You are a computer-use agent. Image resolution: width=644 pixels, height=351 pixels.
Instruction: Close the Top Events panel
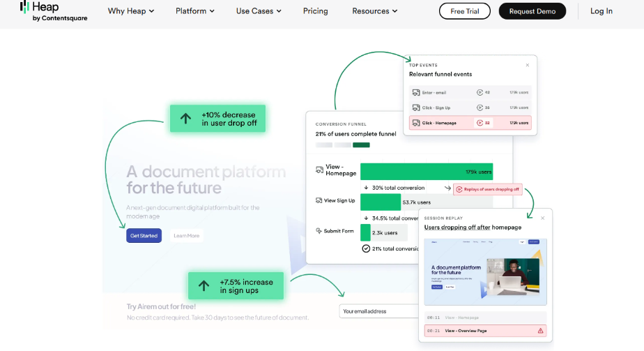[528, 65]
